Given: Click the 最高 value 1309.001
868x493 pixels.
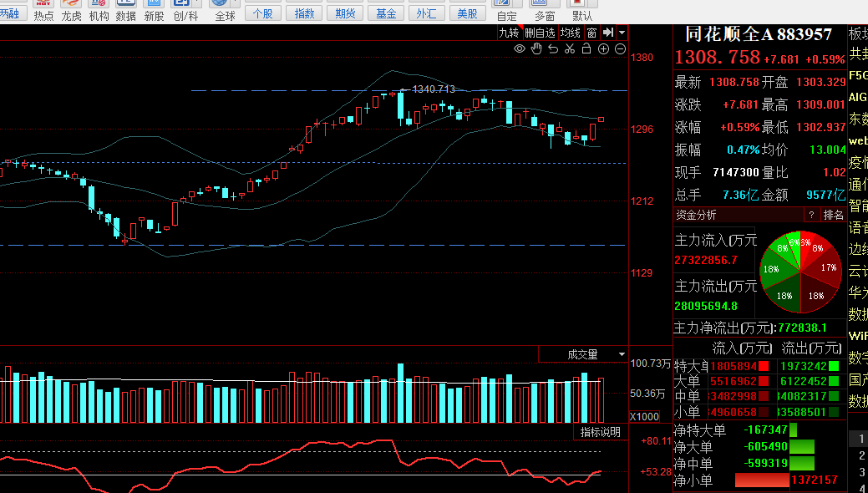Looking at the screenshot, I should (821, 104).
